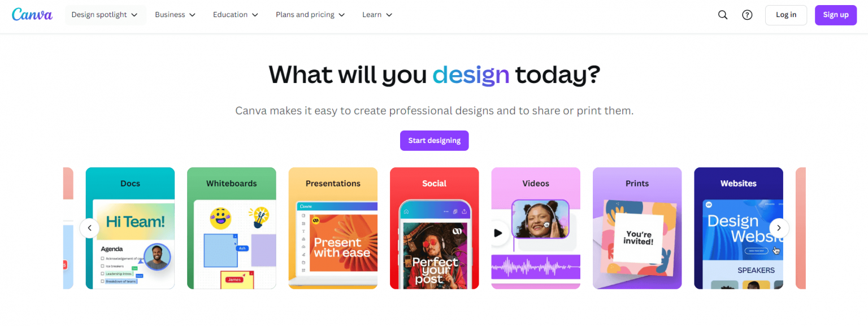Open the Docs category card
Viewport: 868px width, 326px height.
pyautogui.click(x=130, y=228)
